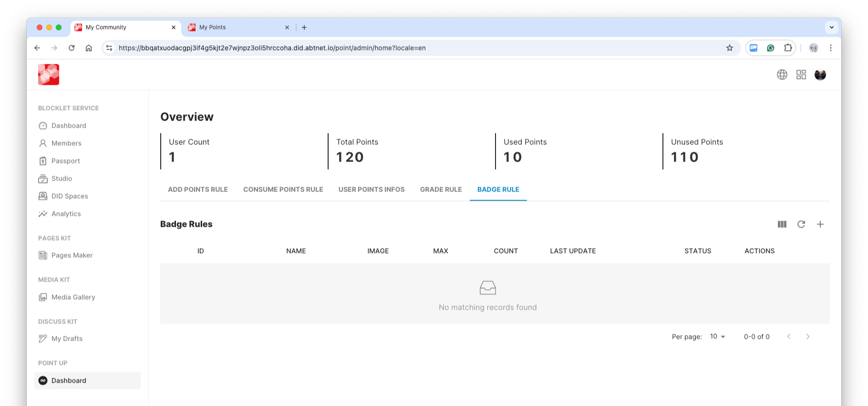Image resolution: width=868 pixels, height=406 pixels.
Task: Bookmark this page with star icon
Action: (x=729, y=48)
